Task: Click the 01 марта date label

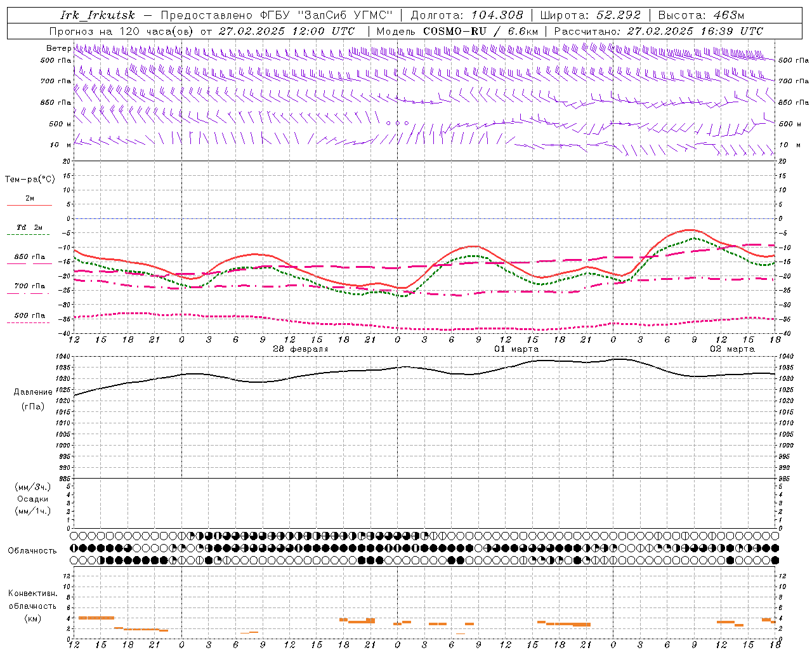Action: tap(516, 349)
